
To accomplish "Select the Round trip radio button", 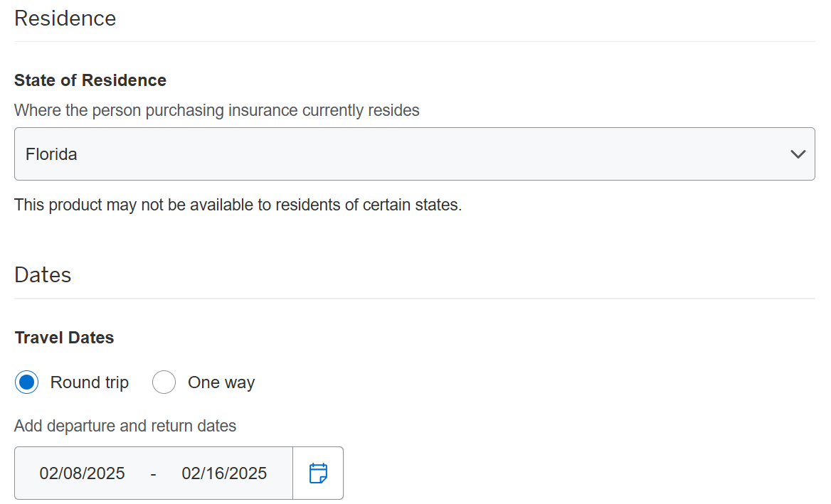I will point(26,382).
